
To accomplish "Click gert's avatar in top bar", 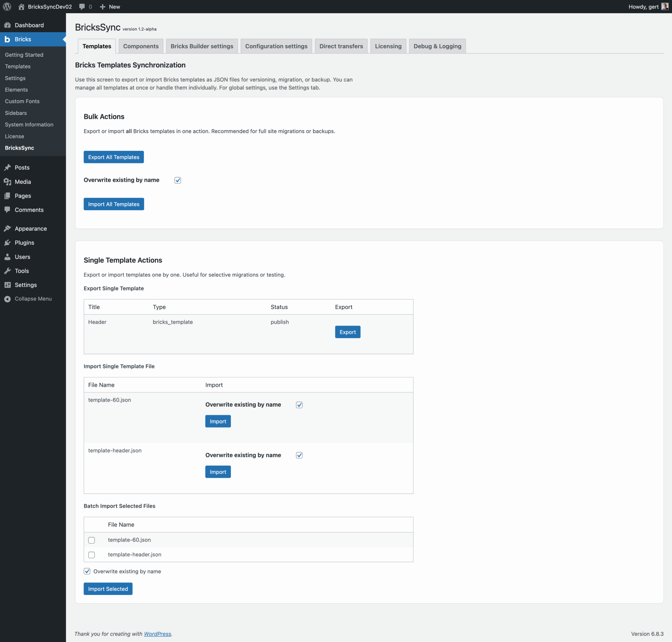I will [x=665, y=7].
